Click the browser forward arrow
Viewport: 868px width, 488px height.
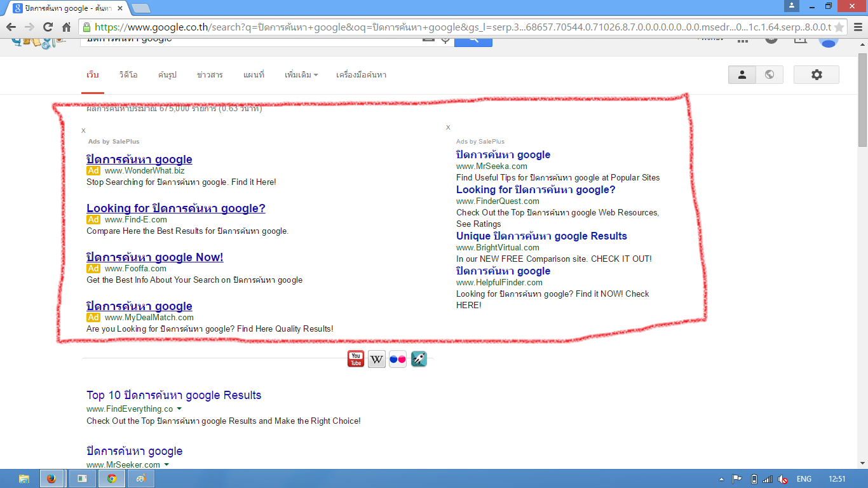tap(29, 27)
